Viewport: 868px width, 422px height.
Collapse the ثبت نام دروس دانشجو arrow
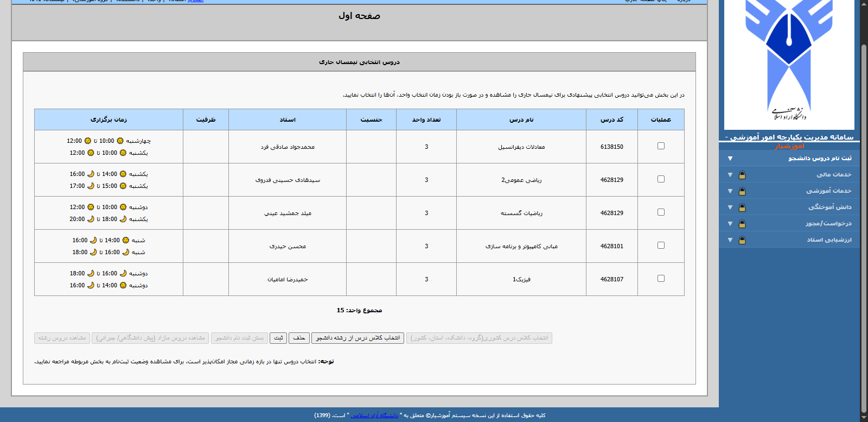coord(730,159)
